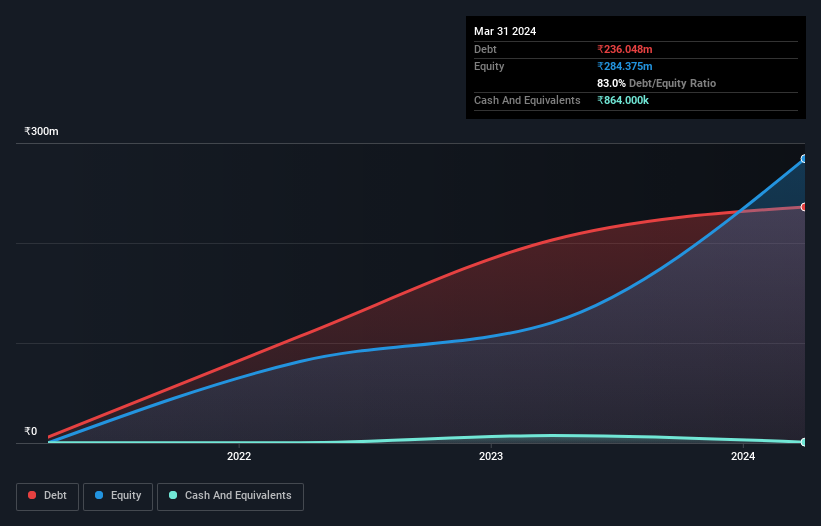Click the Equity label in tooltip
Image resolution: width=821 pixels, height=526 pixels.
[489, 66]
